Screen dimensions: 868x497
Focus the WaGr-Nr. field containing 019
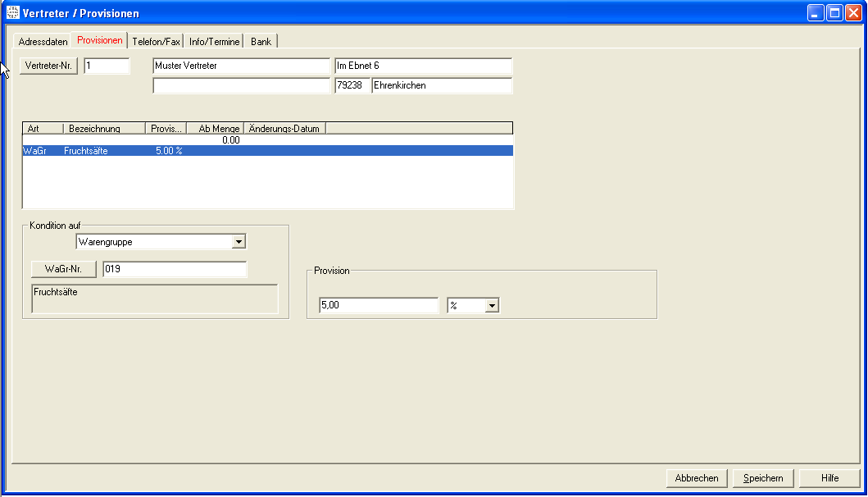[174, 269]
